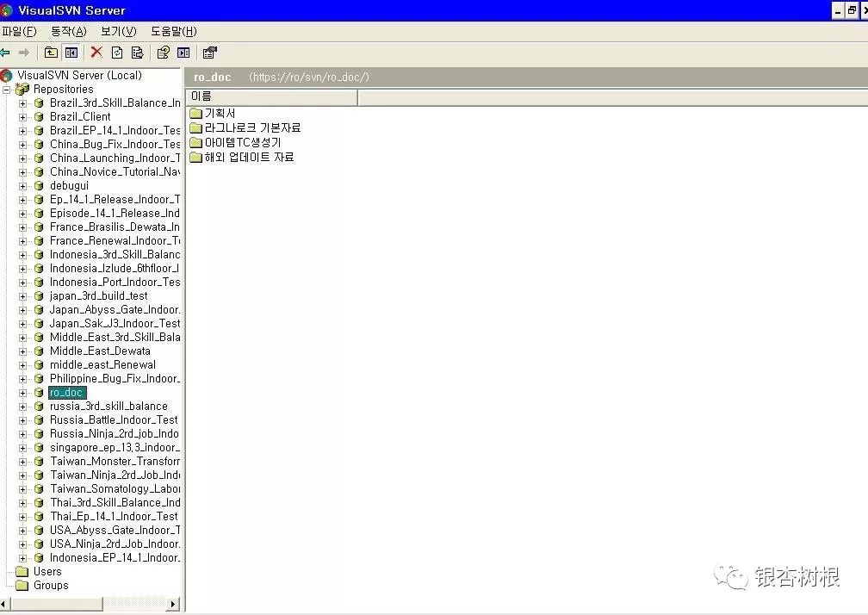Select the Brazil_EP_14_1_Indoor repository label
The image size is (868, 615).
(x=115, y=131)
